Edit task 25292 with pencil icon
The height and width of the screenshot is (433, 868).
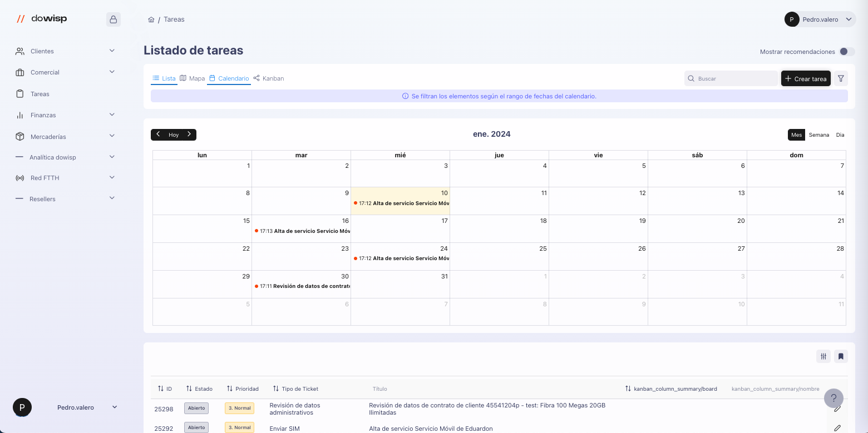(x=837, y=428)
